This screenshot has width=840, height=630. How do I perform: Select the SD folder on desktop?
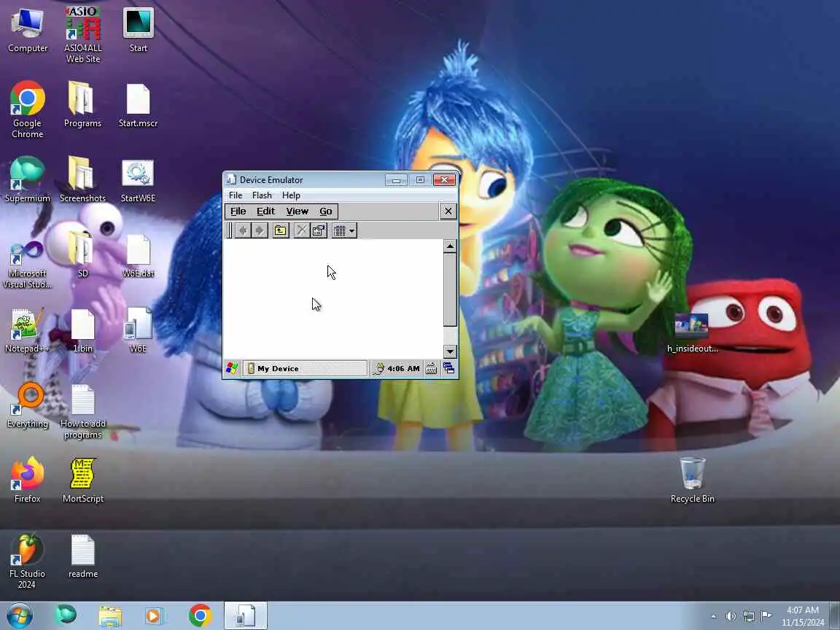click(x=82, y=255)
